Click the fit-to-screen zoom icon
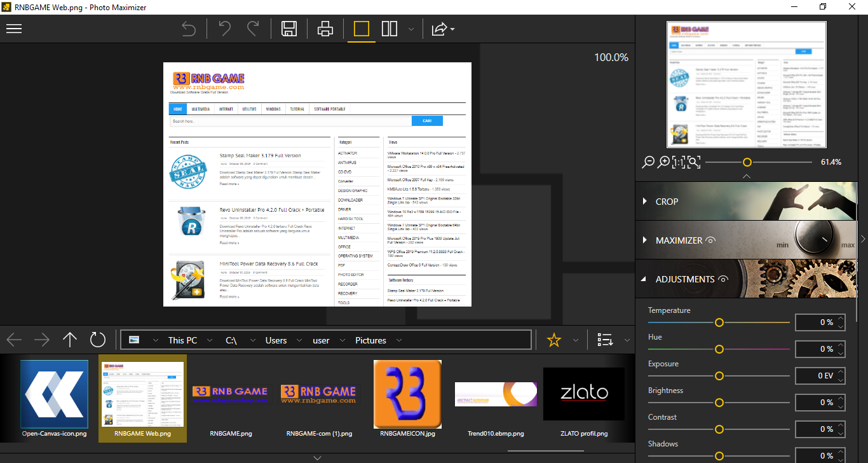868x463 pixels. tap(694, 162)
